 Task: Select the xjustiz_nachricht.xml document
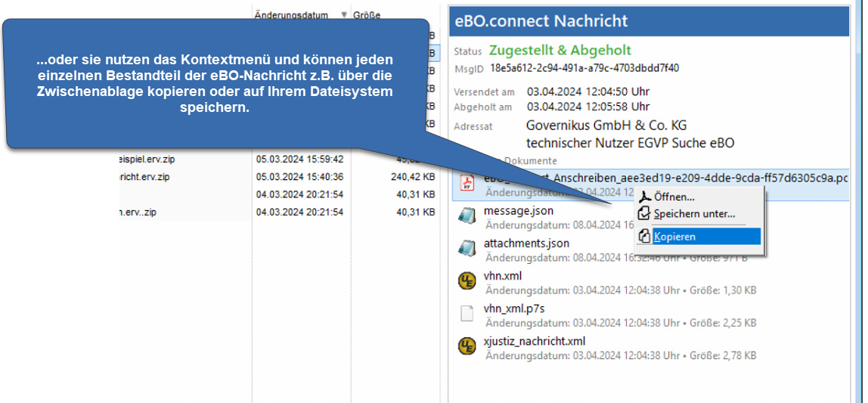pos(535,340)
